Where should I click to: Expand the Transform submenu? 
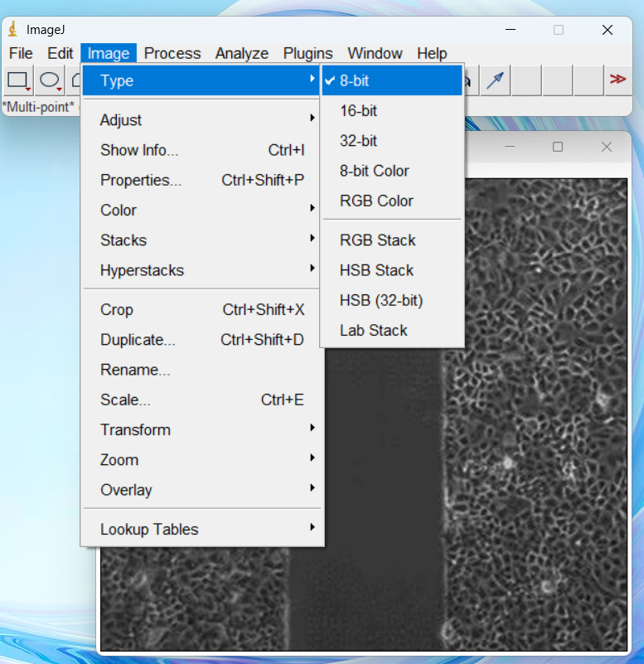[201, 430]
